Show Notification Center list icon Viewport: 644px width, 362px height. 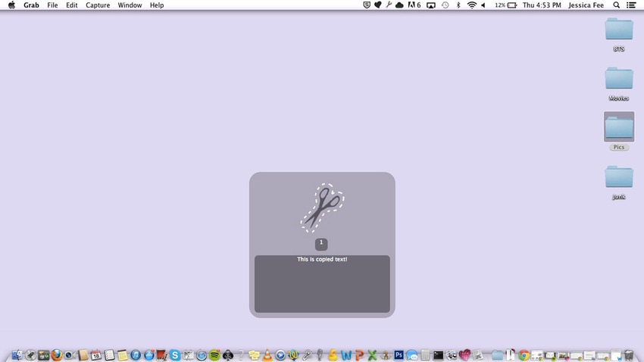click(631, 5)
